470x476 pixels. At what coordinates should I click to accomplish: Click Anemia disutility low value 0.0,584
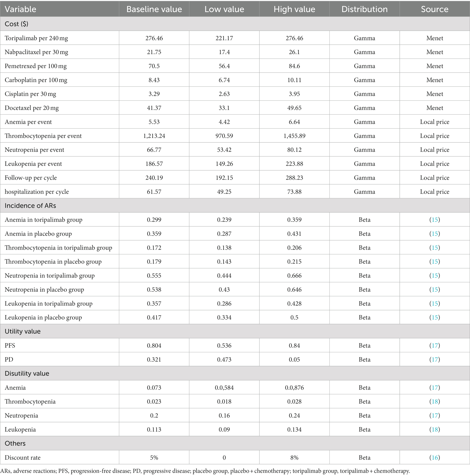224,387
